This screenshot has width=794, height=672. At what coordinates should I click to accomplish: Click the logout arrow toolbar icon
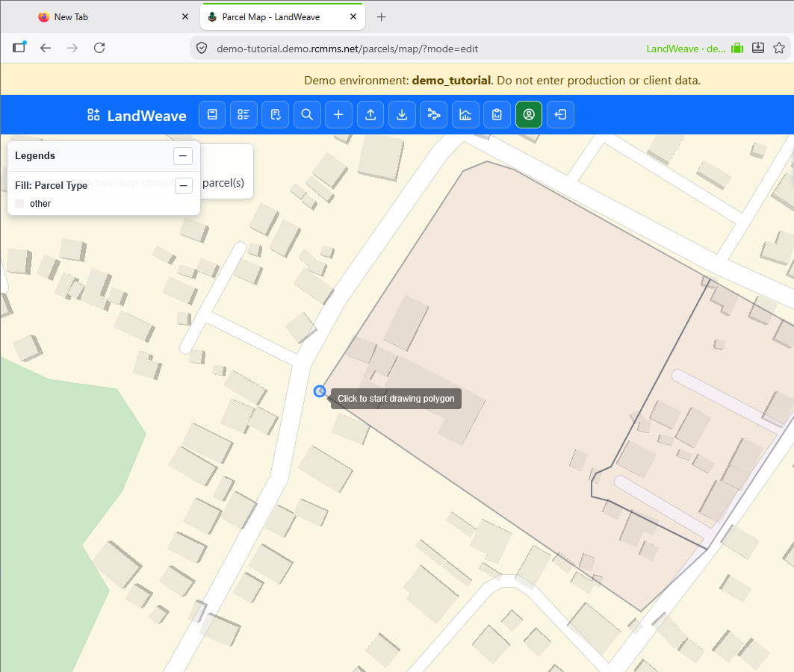tap(560, 114)
